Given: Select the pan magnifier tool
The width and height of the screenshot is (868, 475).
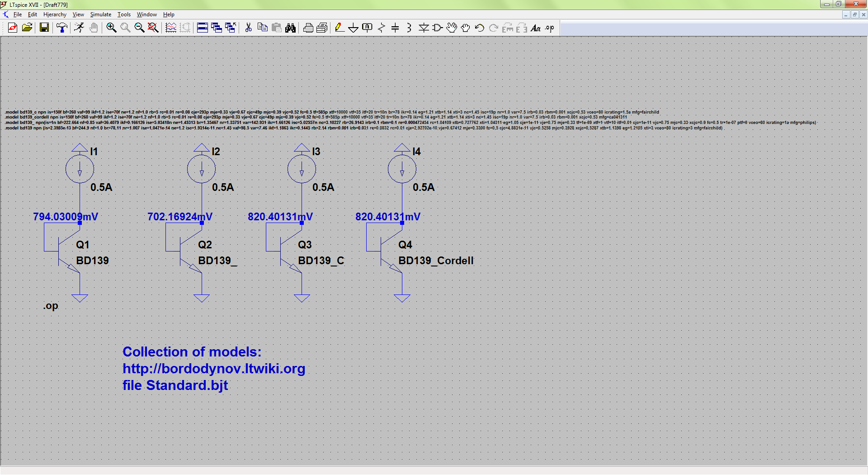Looking at the screenshot, I should [x=125, y=28].
